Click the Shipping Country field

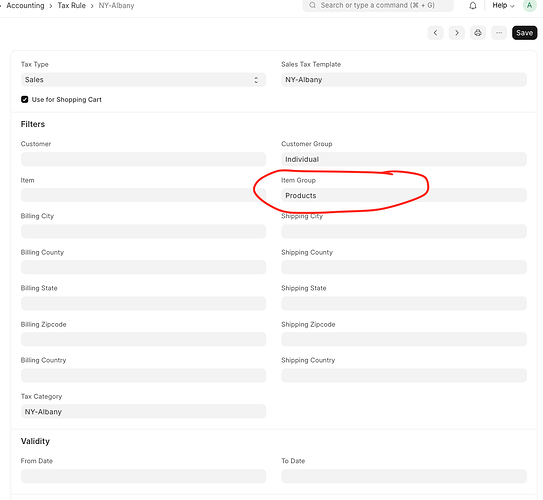click(x=404, y=375)
